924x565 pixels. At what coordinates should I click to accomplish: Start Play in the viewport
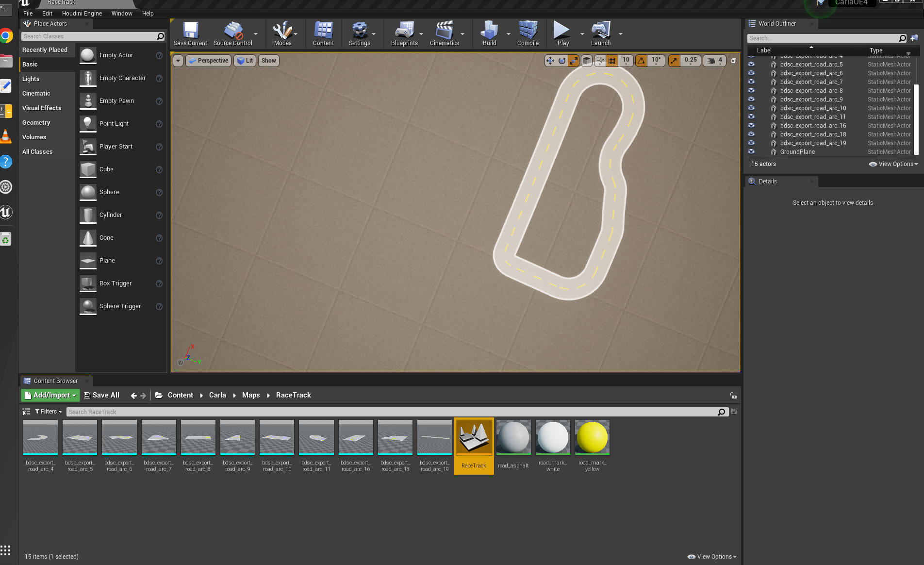563,33
